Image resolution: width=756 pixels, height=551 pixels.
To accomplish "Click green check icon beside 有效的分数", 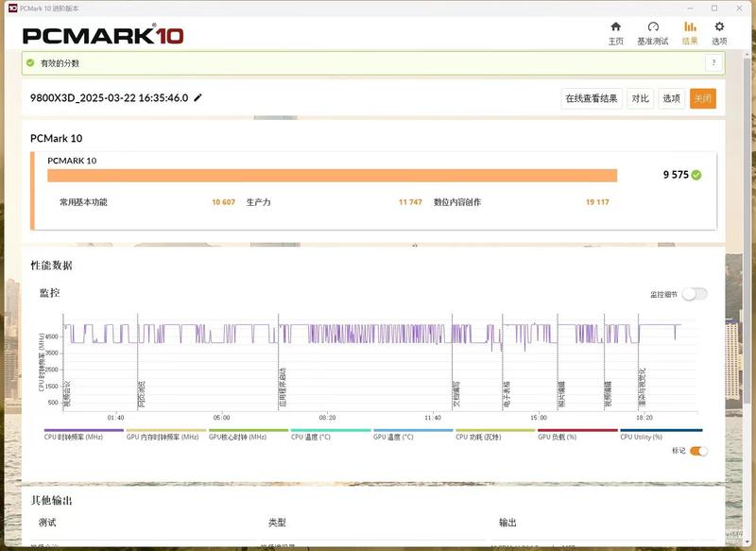I will (x=30, y=63).
